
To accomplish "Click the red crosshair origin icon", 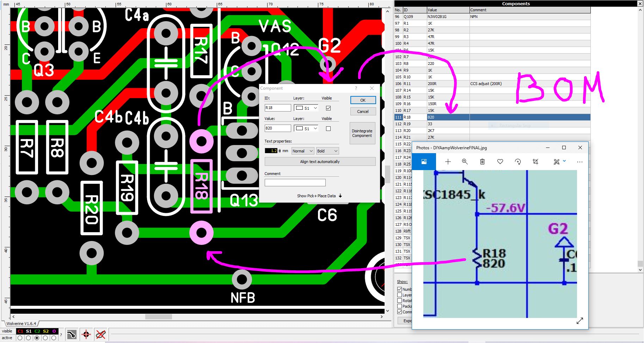I will [x=86, y=334].
